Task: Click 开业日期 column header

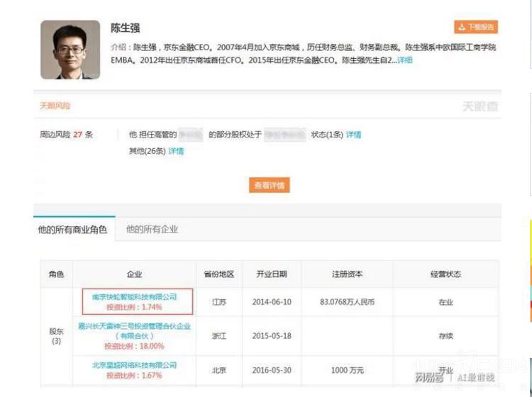Action: tap(272, 274)
